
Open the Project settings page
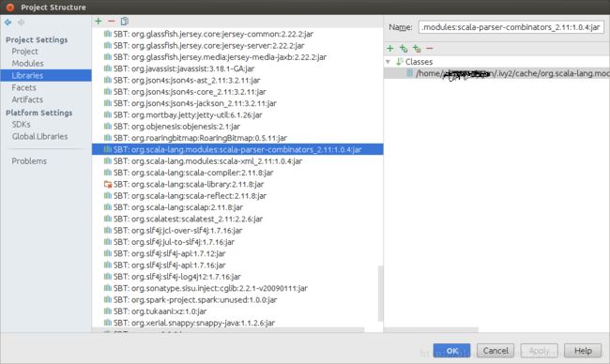pyautogui.click(x=24, y=52)
